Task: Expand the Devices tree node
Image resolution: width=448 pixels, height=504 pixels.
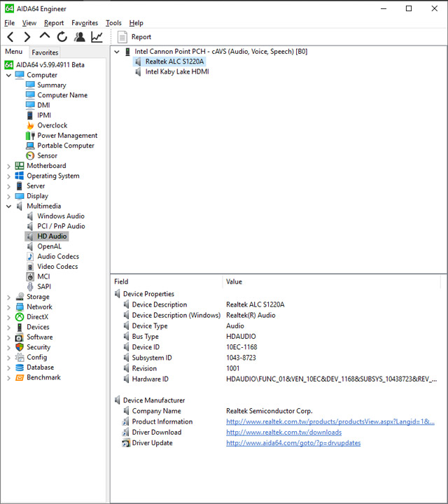Action: pos(8,328)
